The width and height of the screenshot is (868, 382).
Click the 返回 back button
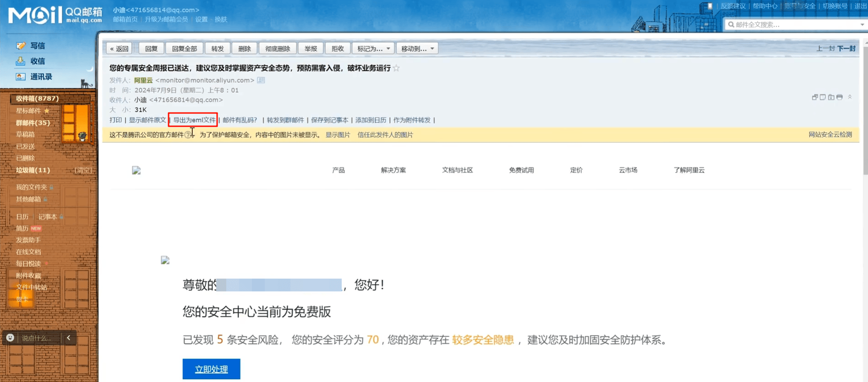119,48
